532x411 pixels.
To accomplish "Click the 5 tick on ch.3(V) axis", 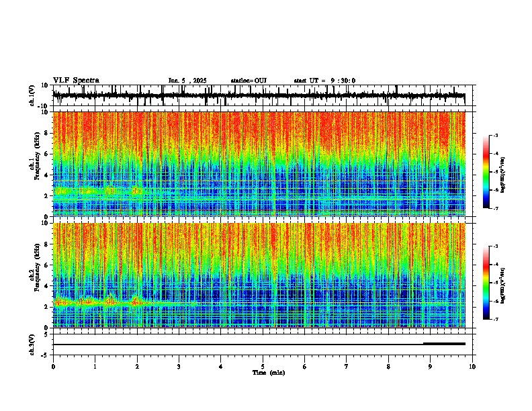I will tap(47, 334).
